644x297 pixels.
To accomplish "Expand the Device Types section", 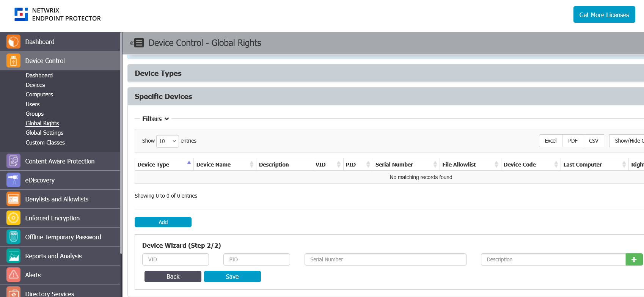I will coord(386,73).
